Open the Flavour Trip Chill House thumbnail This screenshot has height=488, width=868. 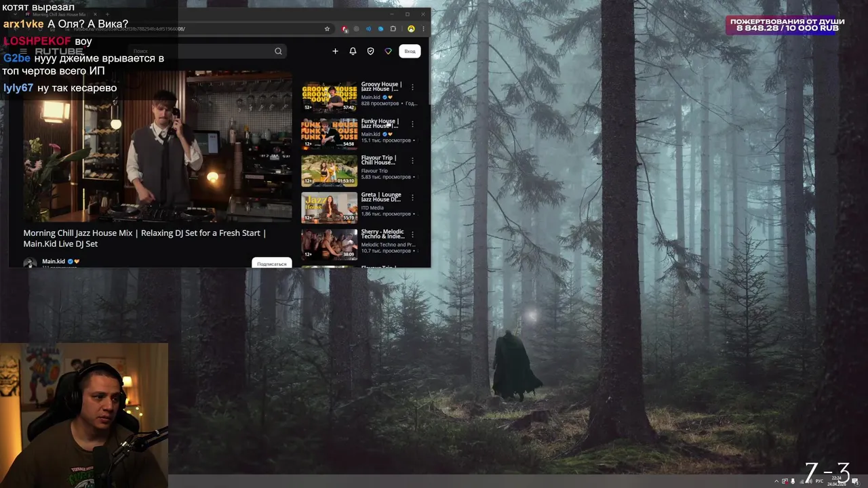[329, 170]
